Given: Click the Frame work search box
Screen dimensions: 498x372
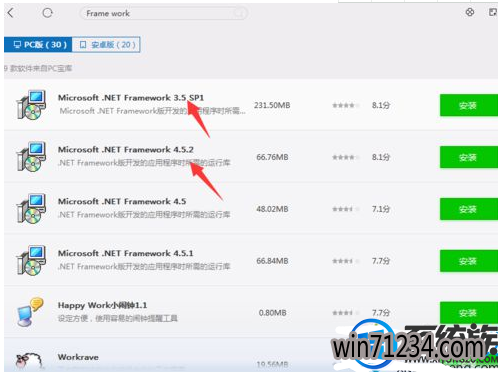Looking at the screenshot, I should [x=164, y=13].
